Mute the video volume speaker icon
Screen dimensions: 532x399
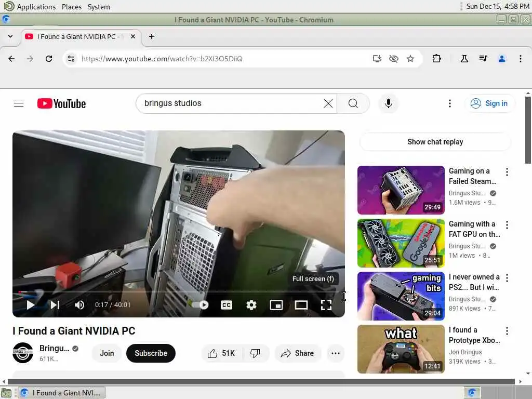[79, 304]
